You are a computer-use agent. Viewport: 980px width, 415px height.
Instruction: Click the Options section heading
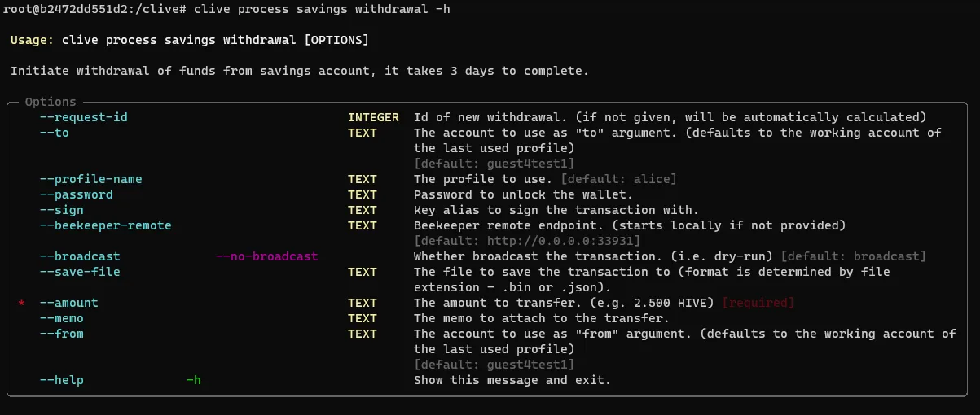(x=51, y=102)
